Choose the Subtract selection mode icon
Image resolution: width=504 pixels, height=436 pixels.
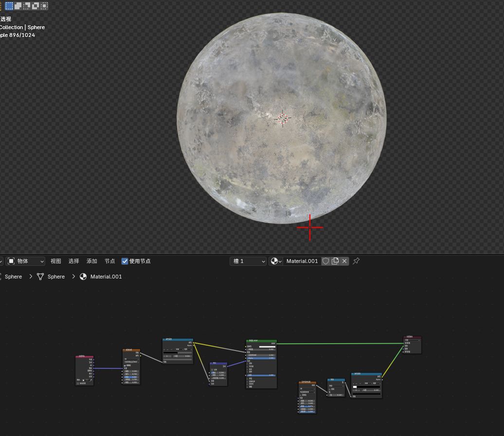tap(27, 6)
